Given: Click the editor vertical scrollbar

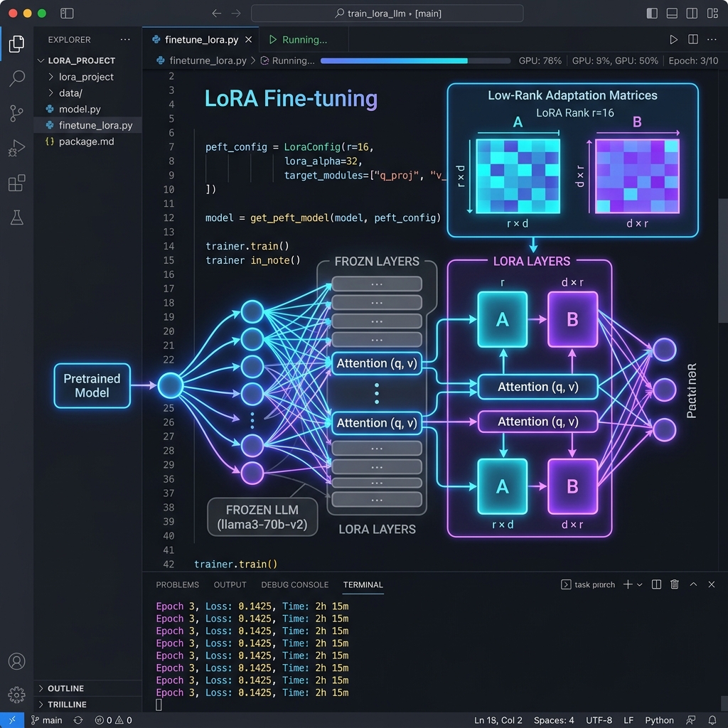Looking at the screenshot, I should [x=723, y=260].
